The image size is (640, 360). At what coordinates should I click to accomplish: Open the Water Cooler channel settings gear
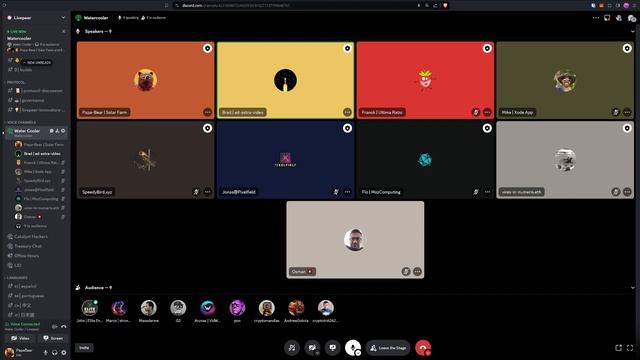(63, 131)
